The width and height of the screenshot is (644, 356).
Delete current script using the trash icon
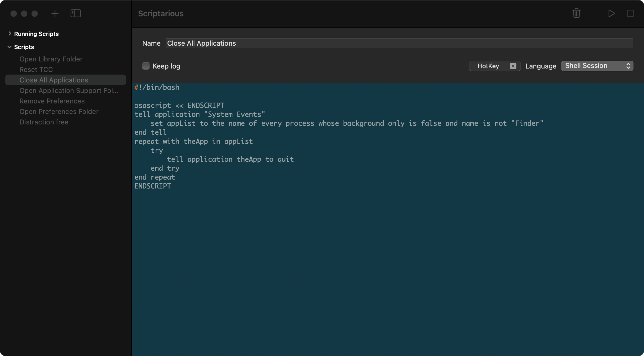point(576,13)
